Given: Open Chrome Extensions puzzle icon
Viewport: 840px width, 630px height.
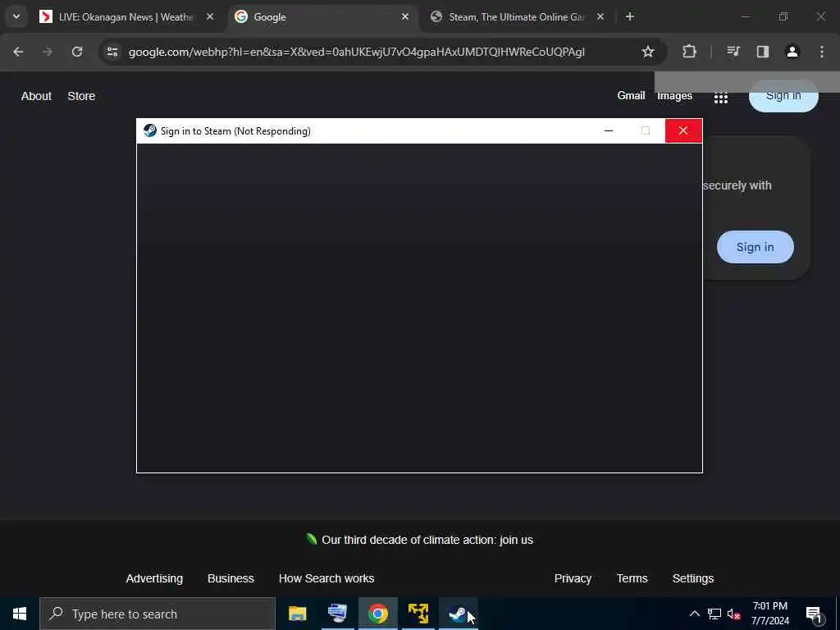Looking at the screenshot, I should [689, 52].
